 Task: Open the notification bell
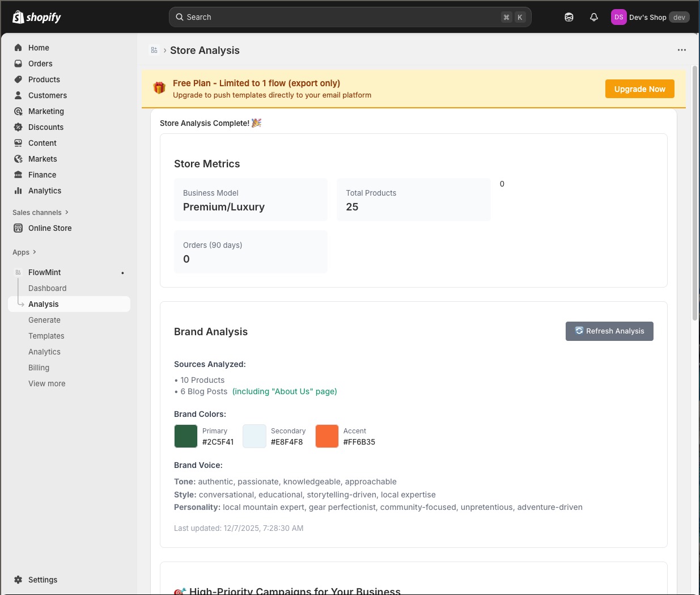pos(593,17)
